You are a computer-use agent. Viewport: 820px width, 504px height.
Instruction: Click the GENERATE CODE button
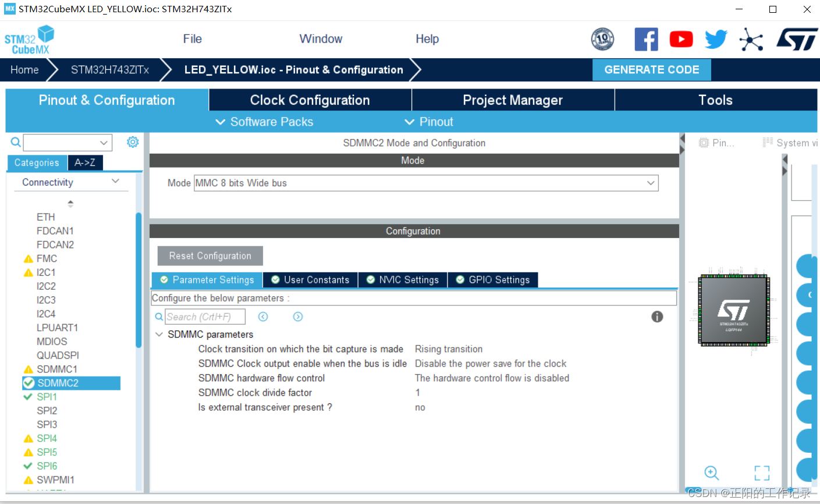click(x=652, y=70)
